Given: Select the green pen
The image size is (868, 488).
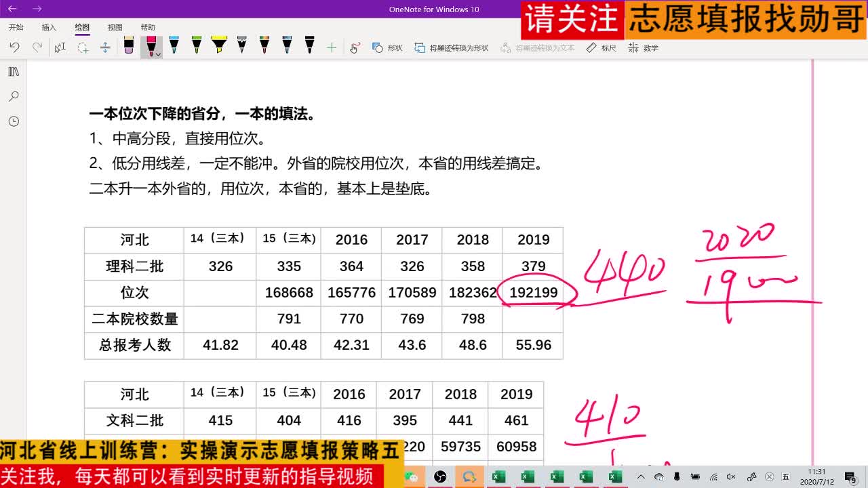Looking at the screenshot, I should click(196, 46).
